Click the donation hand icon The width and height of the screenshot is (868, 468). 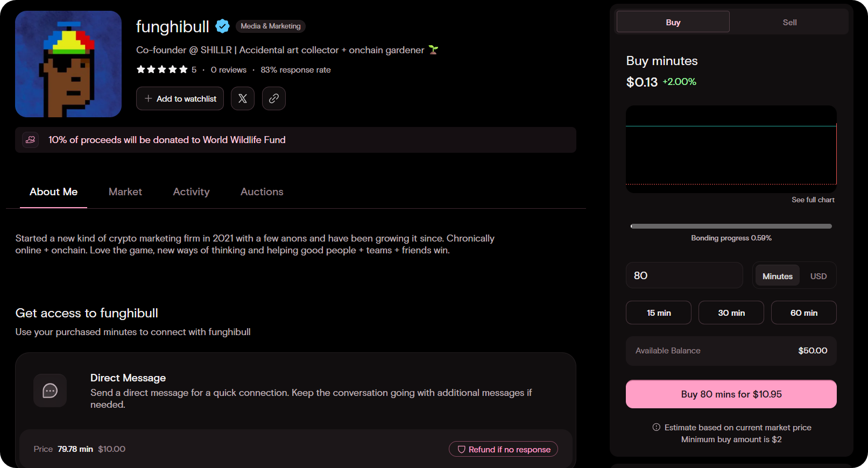click(31, 140)
